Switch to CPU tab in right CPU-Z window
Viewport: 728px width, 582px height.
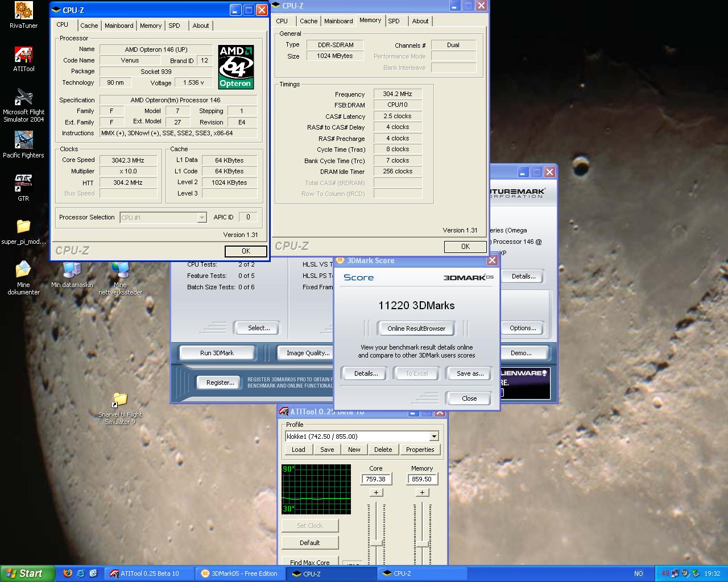point(282,21)
